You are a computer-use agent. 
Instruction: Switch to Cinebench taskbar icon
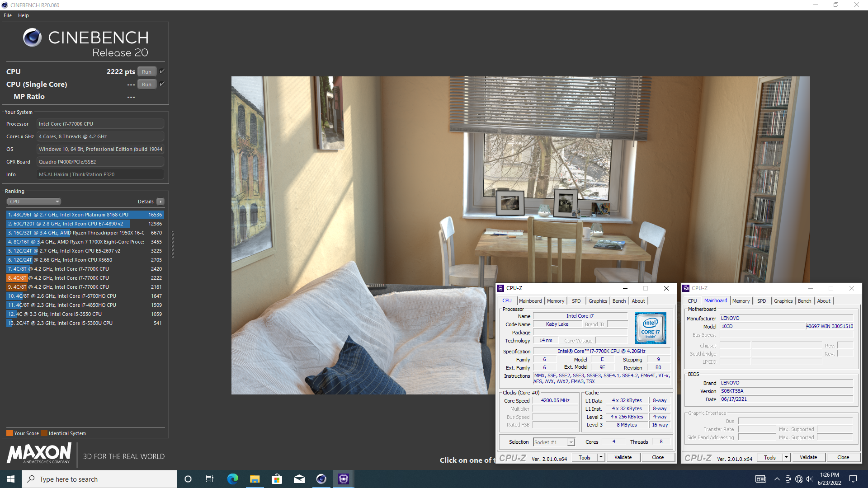click(x=321, y=479)
